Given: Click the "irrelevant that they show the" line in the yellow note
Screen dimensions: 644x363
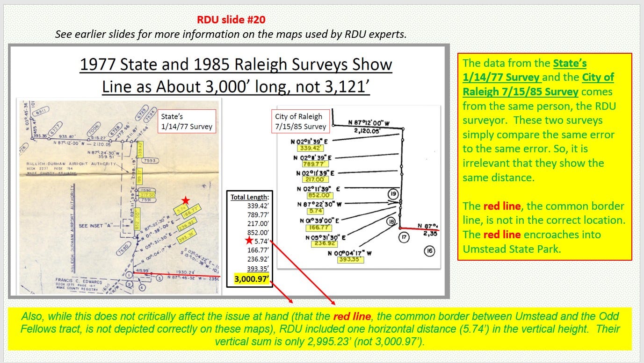Looking at the screenshot, I should tap(533, 163).
